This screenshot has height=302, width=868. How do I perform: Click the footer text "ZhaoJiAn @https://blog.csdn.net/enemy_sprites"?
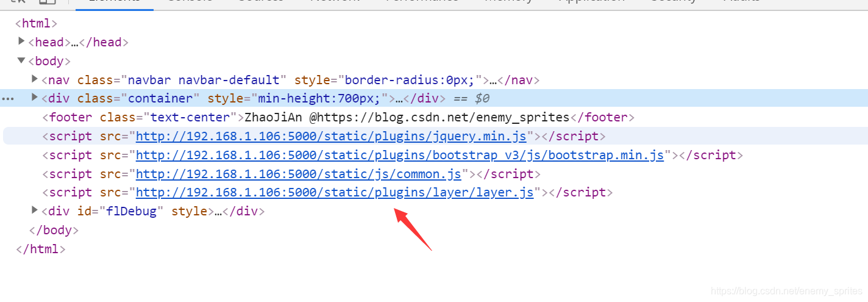point(407,117)
